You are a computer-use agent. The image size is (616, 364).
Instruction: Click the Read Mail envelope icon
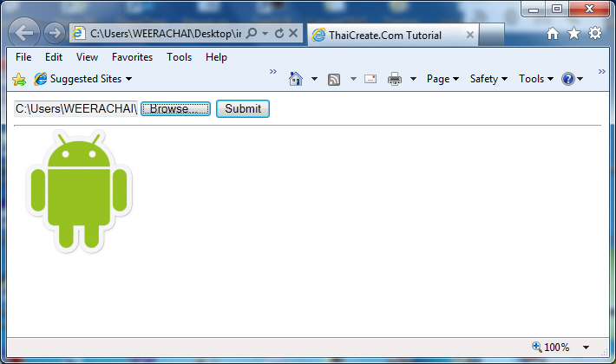tap(370, 79)
